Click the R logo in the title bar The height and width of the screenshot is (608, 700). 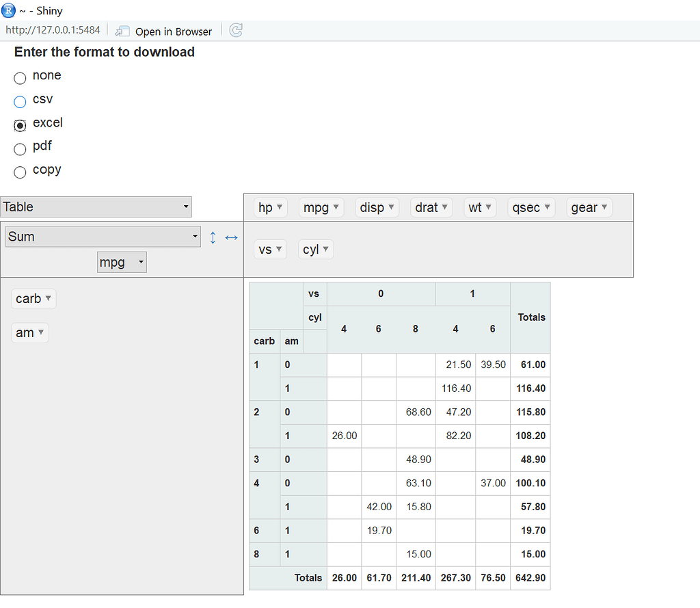coord(8,10)
